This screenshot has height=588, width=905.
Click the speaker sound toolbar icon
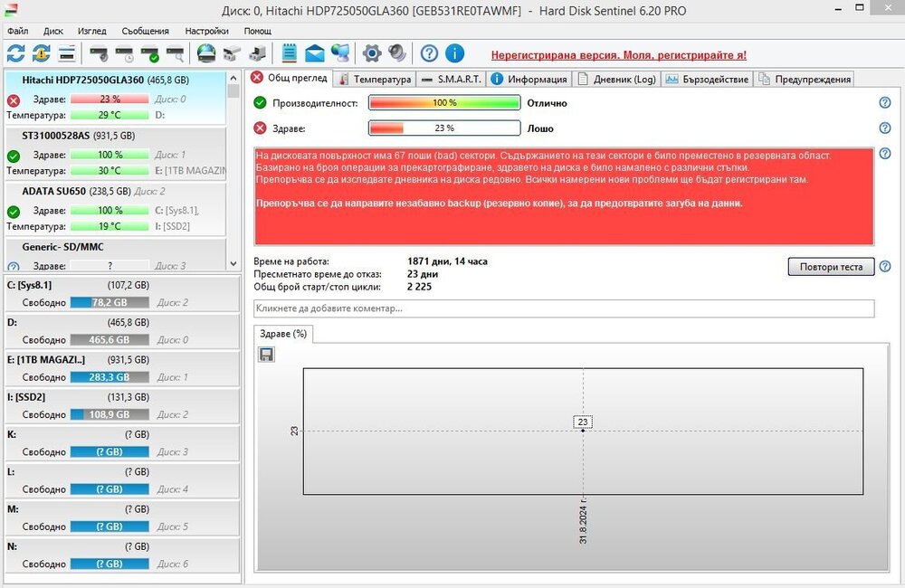coord(396,53)
